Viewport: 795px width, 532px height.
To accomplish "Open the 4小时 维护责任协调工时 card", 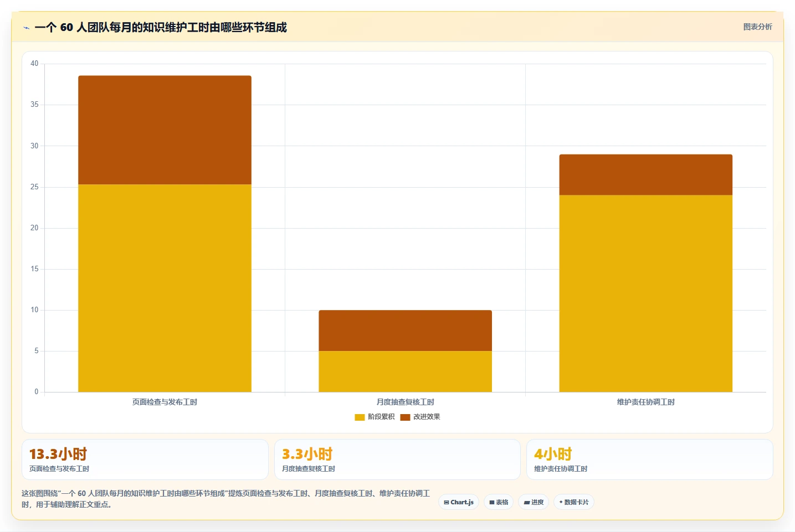I will 649,459.
